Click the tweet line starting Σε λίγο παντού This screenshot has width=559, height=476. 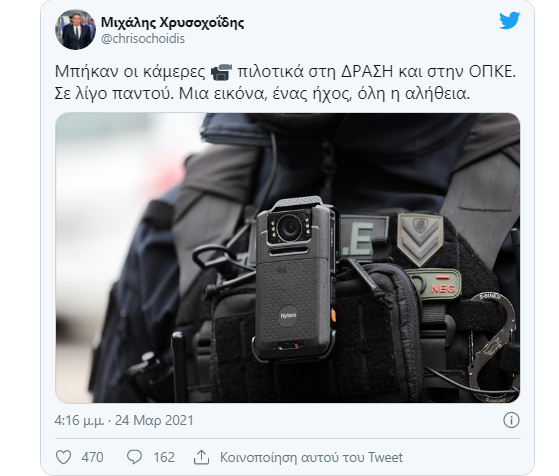(x=262, y=94)
